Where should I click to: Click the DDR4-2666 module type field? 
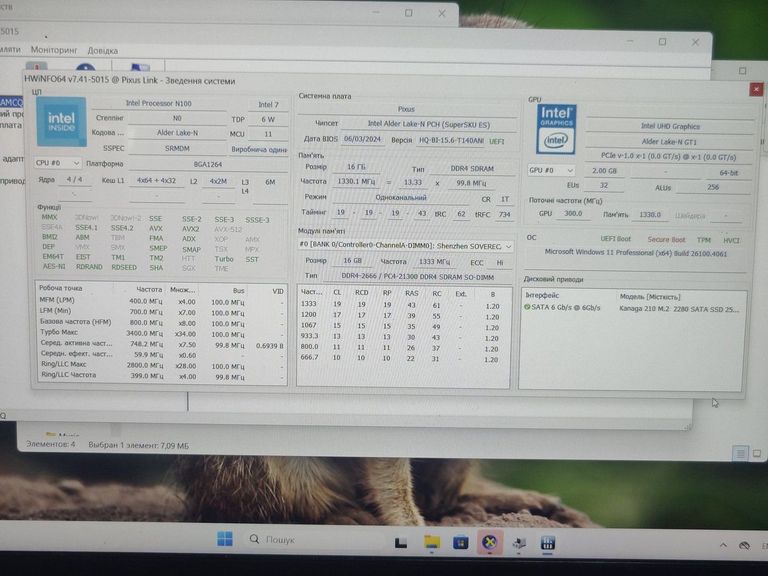click(x=417, y=277)
